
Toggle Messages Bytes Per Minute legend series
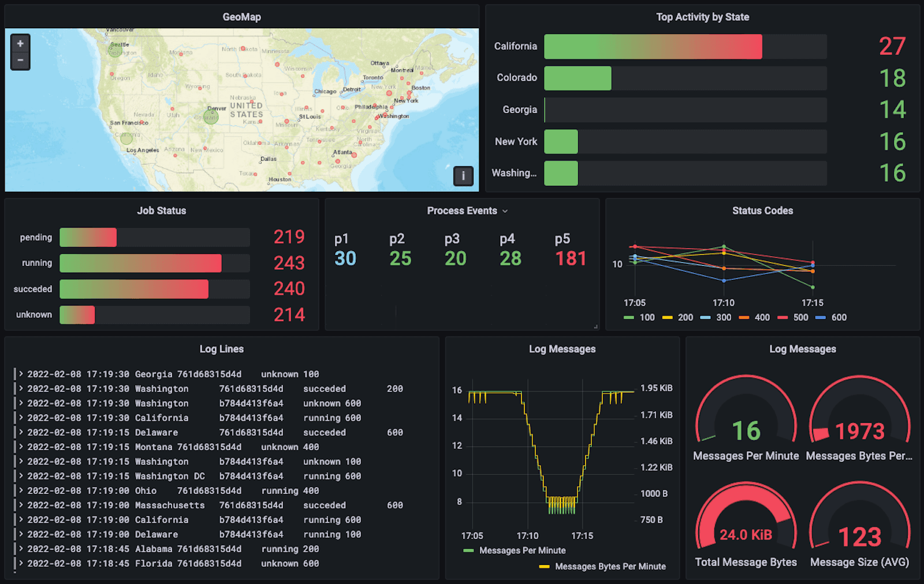[x=602, y=567]
